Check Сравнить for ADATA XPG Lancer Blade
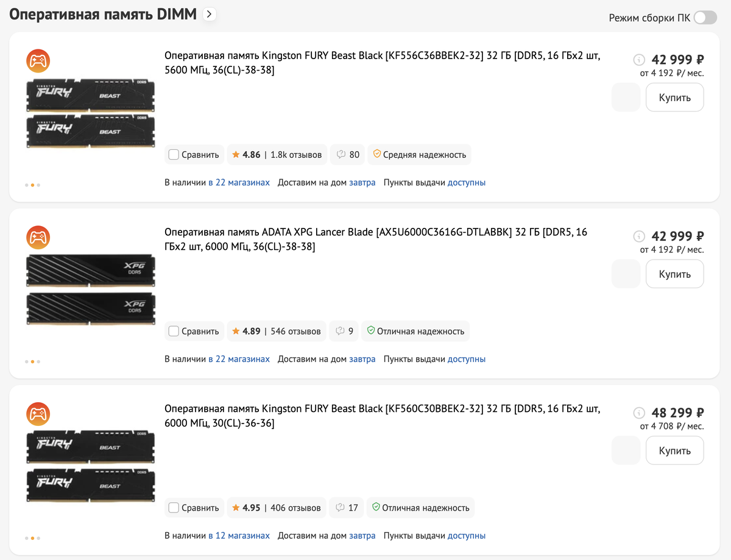The image size is (731, 560). 174,331
